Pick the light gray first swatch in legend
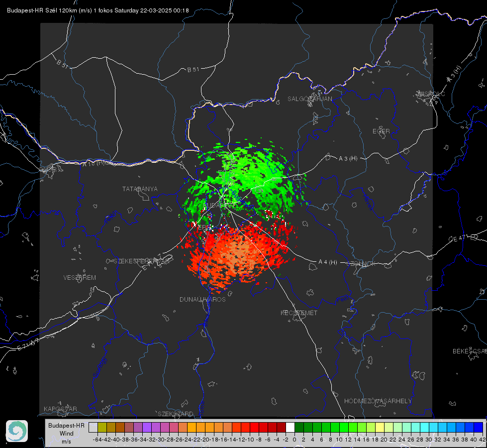The width and height of the screenshot is (487, 448). pyautogui.click(x=93, y=427)
